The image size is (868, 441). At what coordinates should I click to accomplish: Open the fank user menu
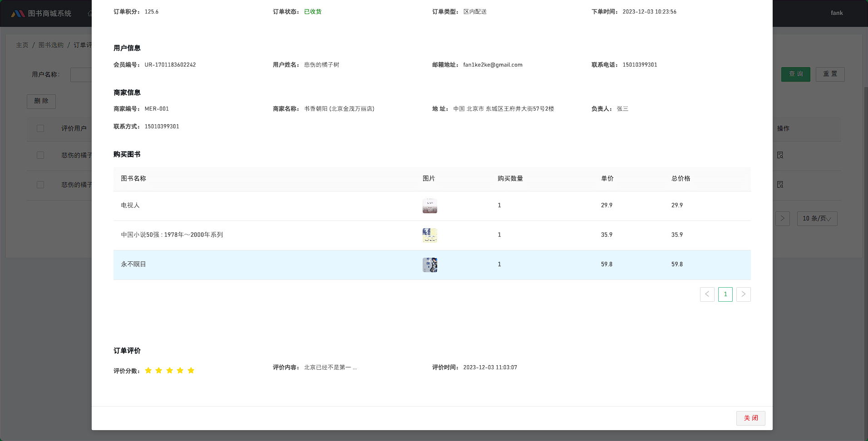pos(836,13)
